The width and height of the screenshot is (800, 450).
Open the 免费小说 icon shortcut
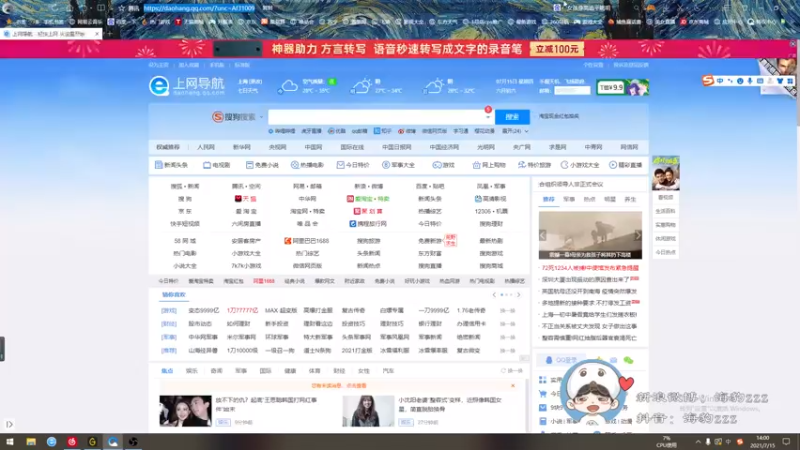pos(262,165)
